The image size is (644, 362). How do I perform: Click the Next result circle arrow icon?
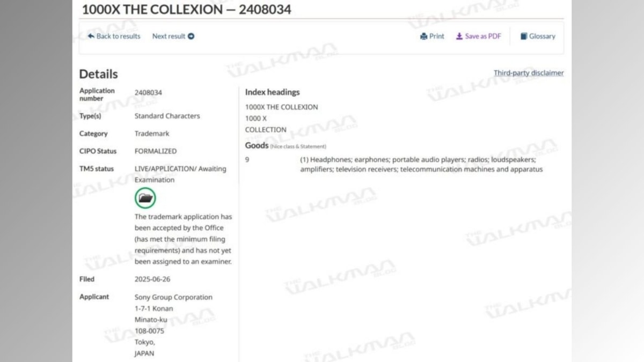(191, 36)
